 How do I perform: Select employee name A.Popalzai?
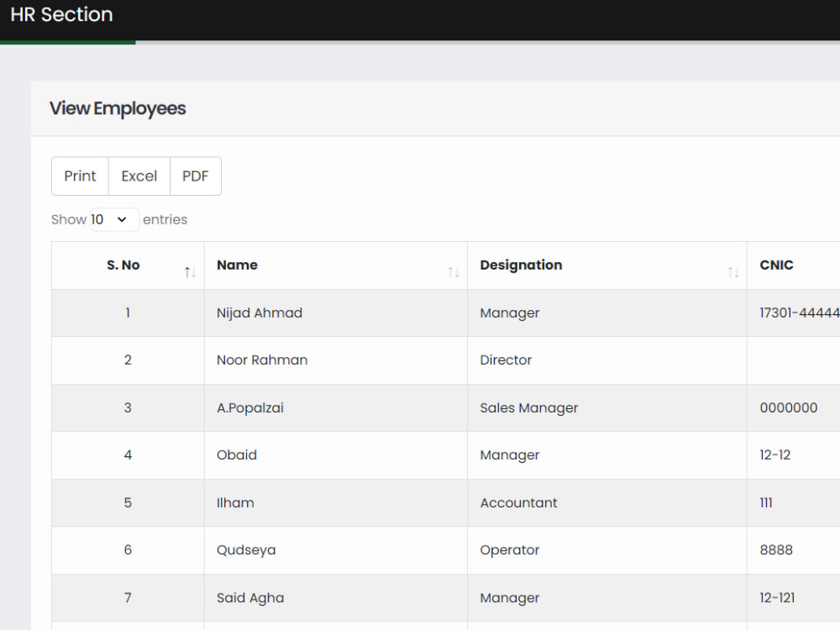(250, 407)
